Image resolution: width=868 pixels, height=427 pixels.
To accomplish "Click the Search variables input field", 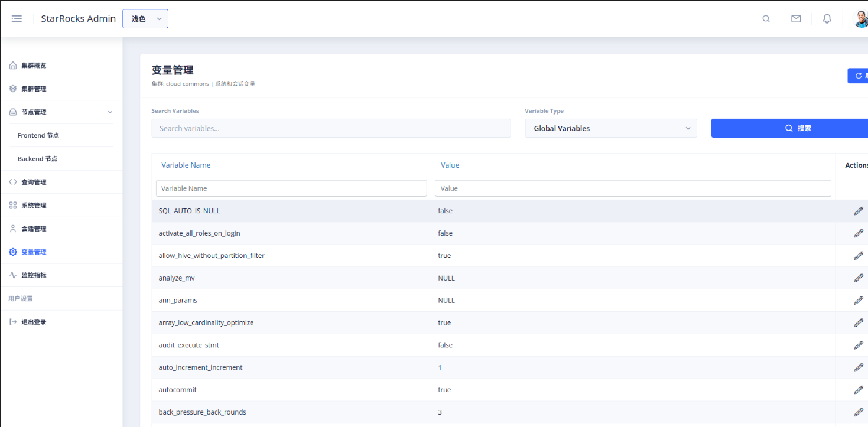I will click(331, 128).
